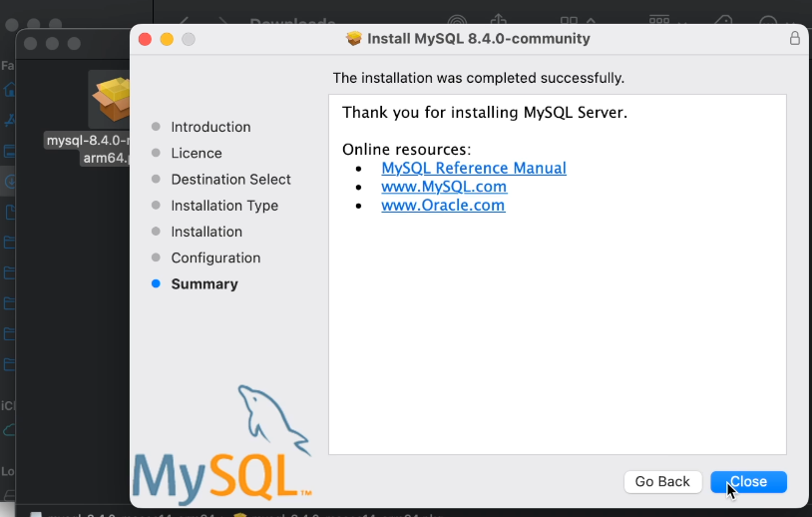Open the www.Oracle.com link
Viewport: 812px width, 517px height.
coord(443,206)
